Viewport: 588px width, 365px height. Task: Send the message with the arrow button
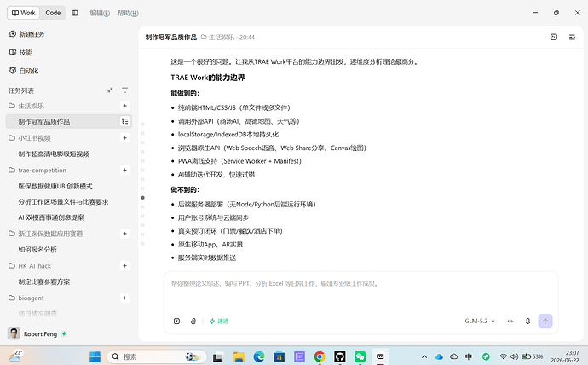click(x=545, y=322)
